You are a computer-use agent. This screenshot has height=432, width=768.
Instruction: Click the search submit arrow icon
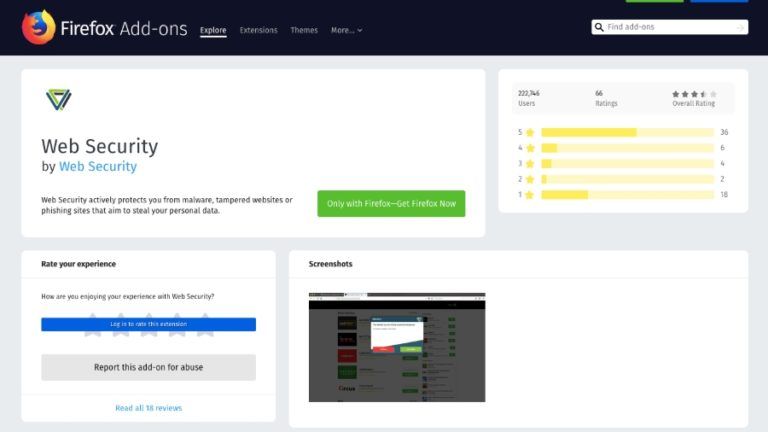coord(740,27)
